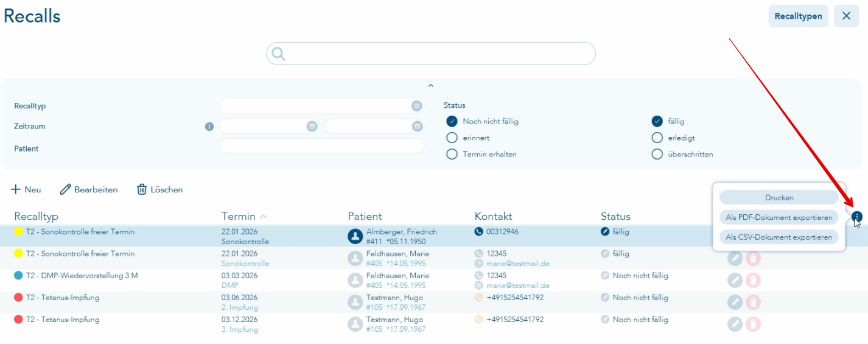Click the edit pencil icon in Feldhausen Sonokontrolle row

coord(735,258)
